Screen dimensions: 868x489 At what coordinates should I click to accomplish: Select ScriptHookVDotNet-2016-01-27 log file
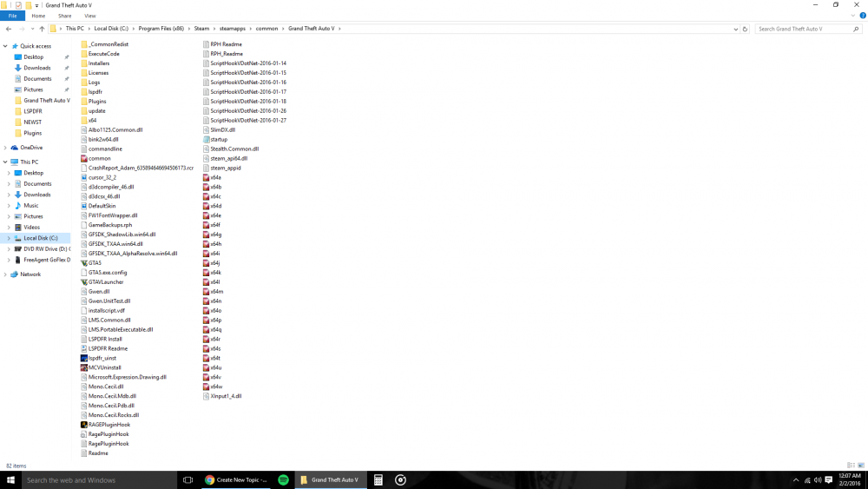[245, 121]
